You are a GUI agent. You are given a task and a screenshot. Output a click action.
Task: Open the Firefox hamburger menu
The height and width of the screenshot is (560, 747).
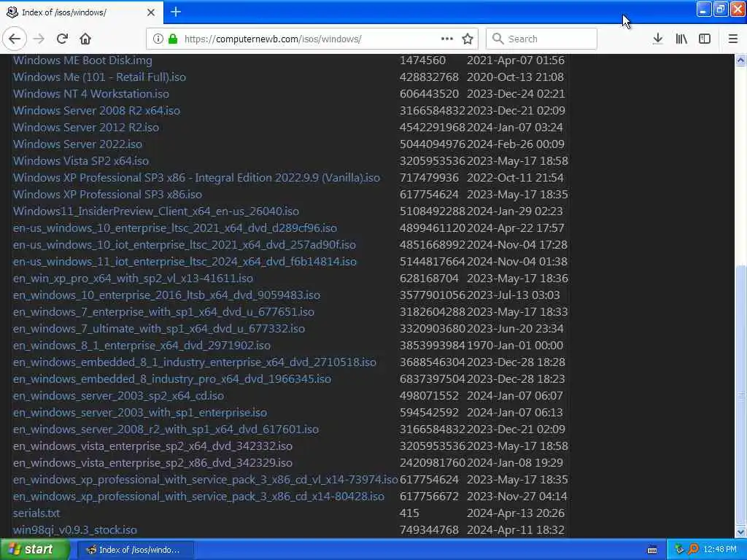733,39
